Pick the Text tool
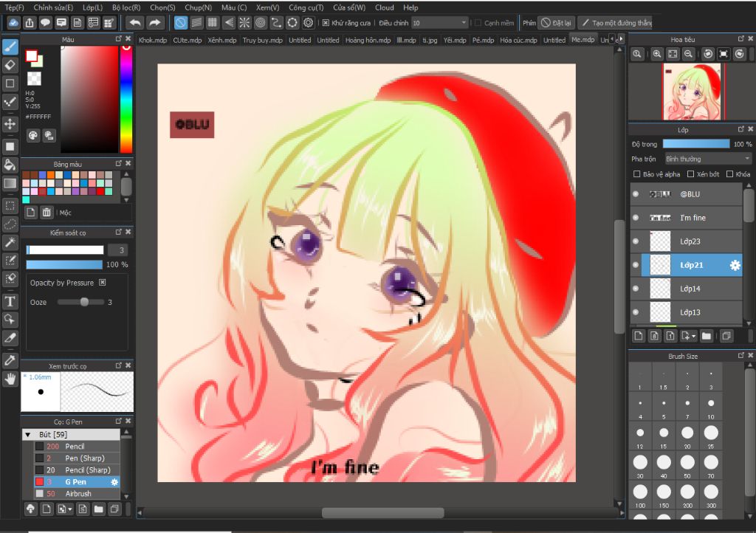The height and width of the screenshot is (533, 756). (x=10, y=301)
